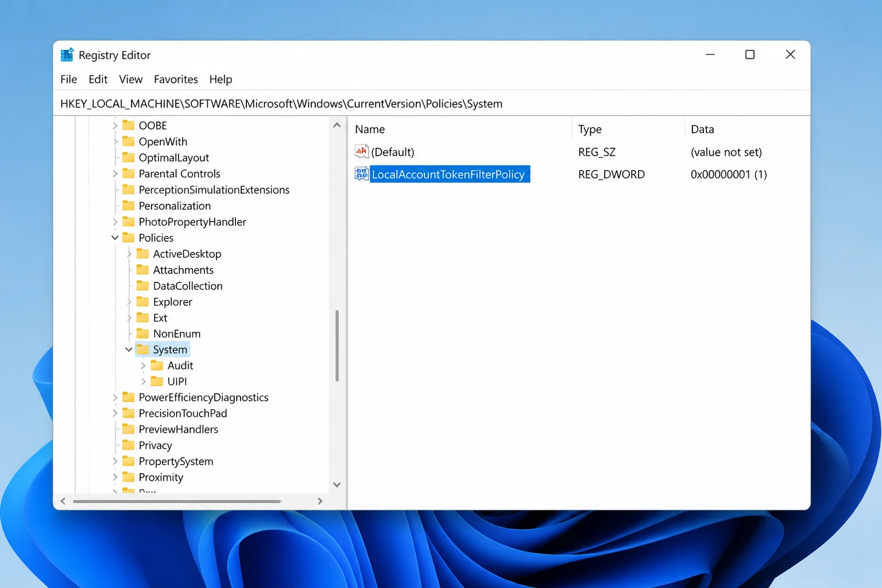The height and width of the screenshot is (588, 882).
Task: Click the (Default) string value icon
Action: 361,152
